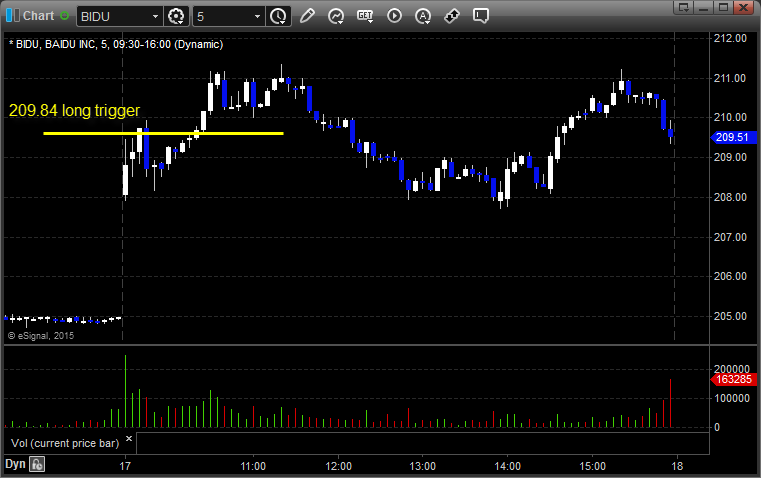Close the chart window

click(x=743, y=7)
